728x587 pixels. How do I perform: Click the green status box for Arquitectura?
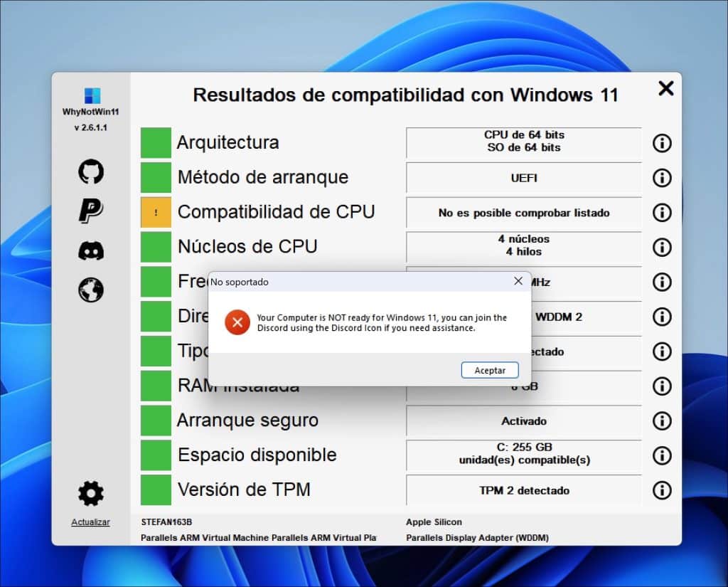pos(156,143)
